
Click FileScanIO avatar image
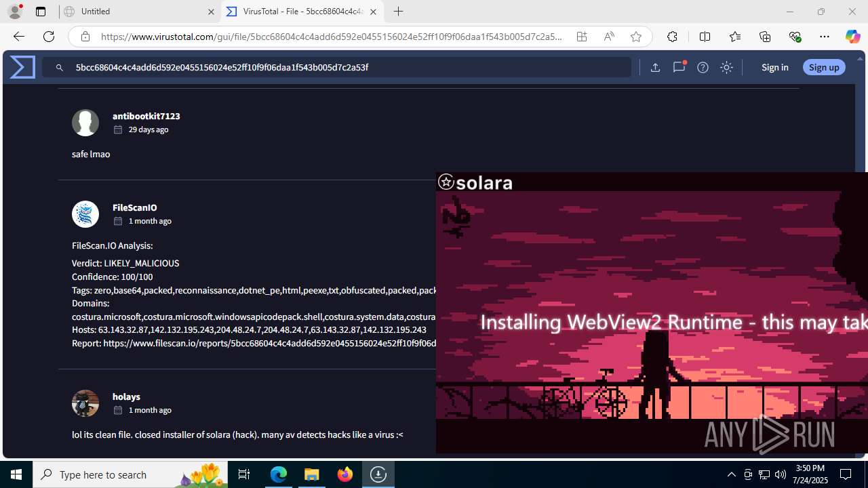tap(85, 214)
